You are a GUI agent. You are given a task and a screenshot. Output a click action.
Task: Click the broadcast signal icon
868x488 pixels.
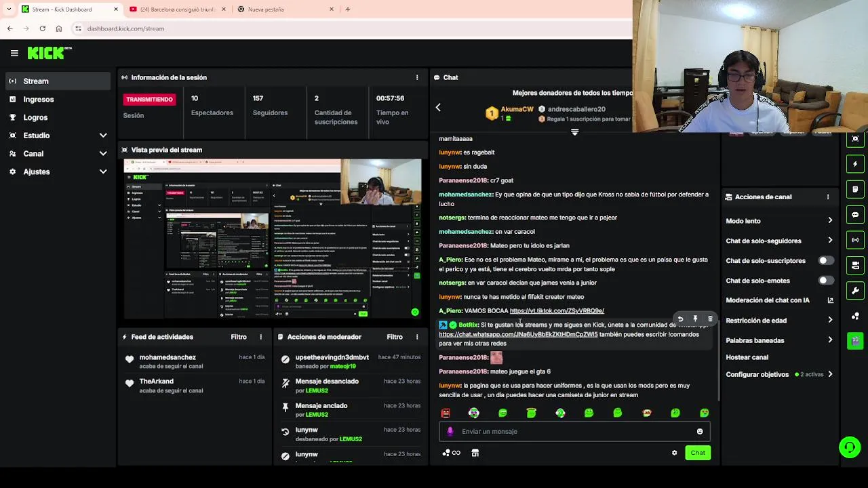[x=855, y=240]
